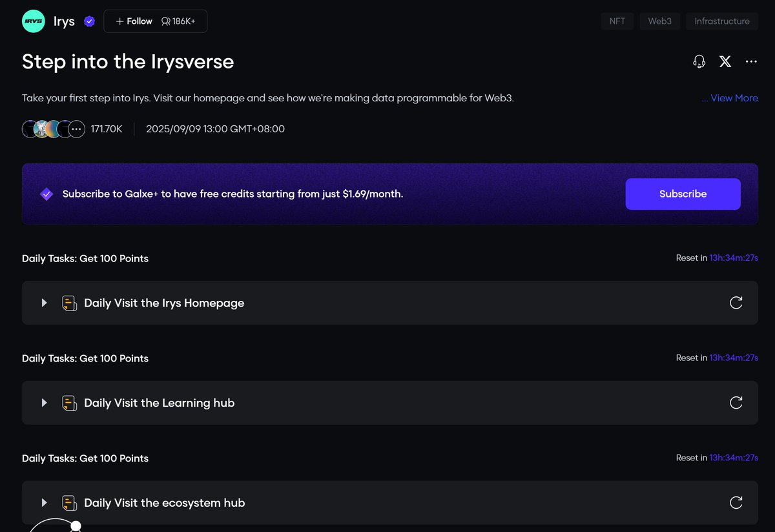The height and width of the screenshot is (532, 775).
Task: Refresh the Daily Visit Irys Homepage task
Action: click(x=736, y=303)
